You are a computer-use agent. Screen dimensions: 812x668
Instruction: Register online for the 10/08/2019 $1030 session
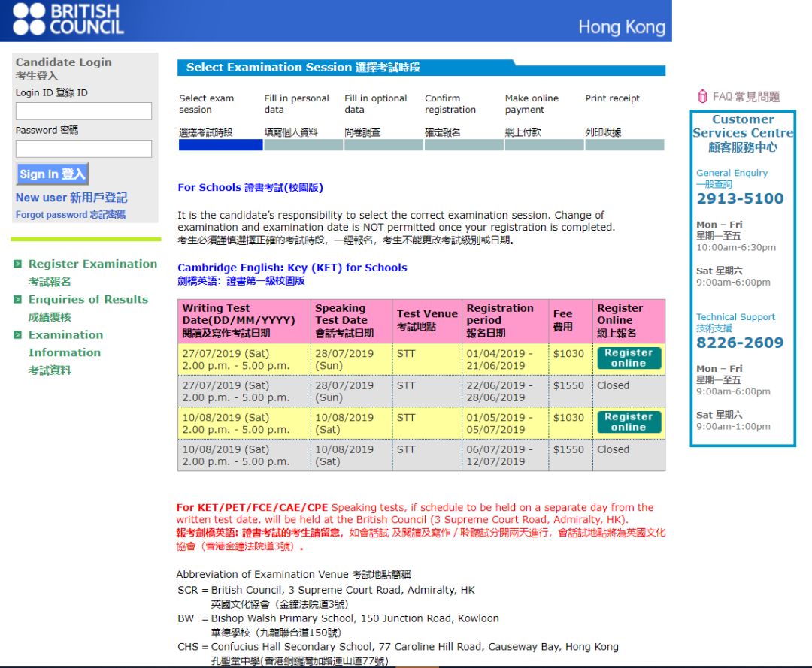point(629,422)
